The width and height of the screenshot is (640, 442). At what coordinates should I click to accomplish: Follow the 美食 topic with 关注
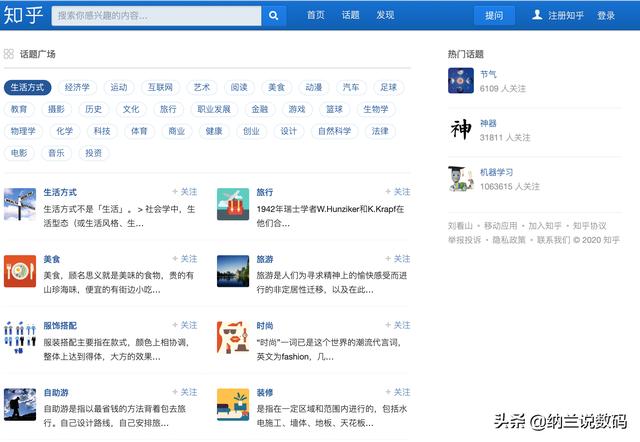coord(184,259)
